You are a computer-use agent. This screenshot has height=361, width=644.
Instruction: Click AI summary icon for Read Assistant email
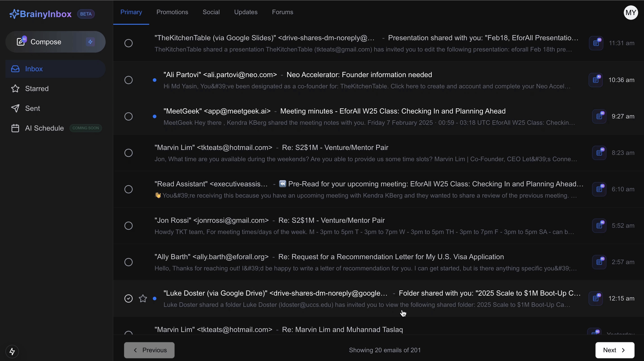[599, 189]
